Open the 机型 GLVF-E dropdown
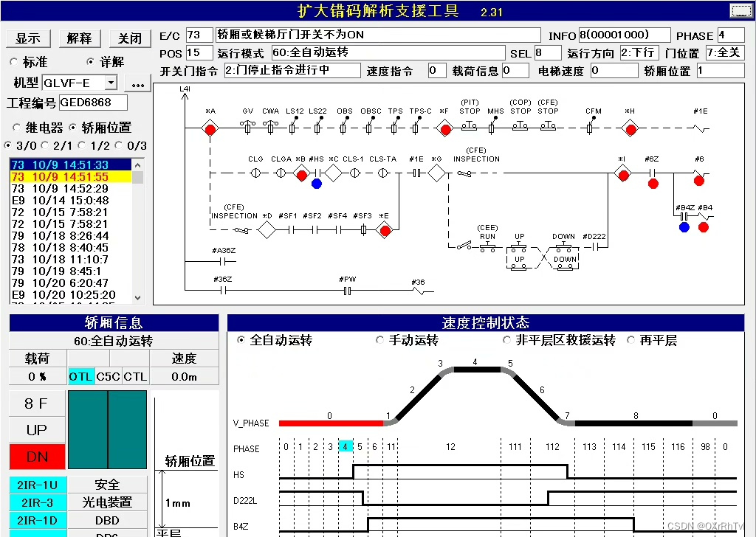The width and height of the screenshot is (756, 537). coord(111,83)
